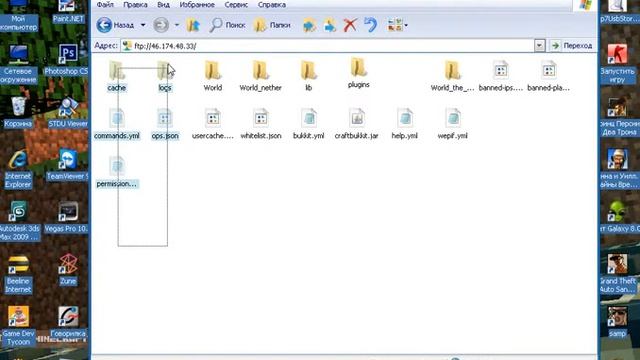Image resolution: width=640 pixels, height=360 pixels.
Task: Select the lib folder
Action: point(309,76)
